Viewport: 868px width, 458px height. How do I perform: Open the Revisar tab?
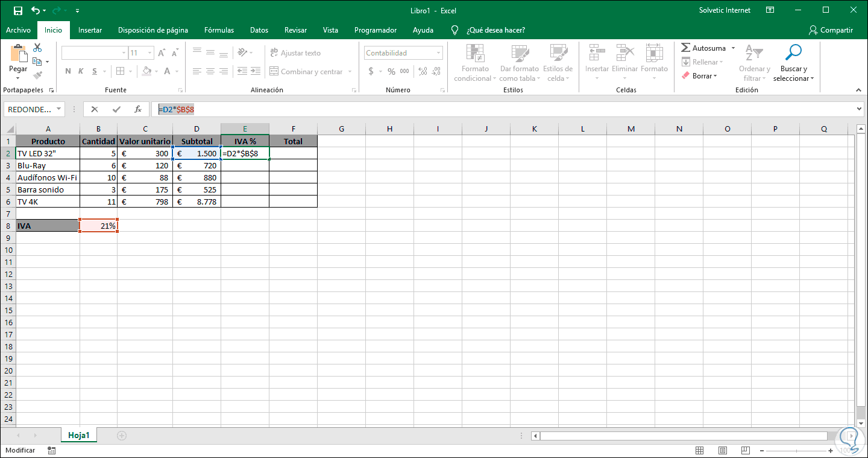(x=296, y=30)
